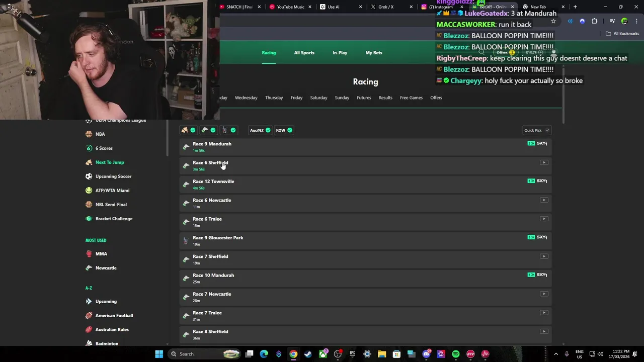Select the Sunday racing day
This screenshot has height=362, width=644.
click(x=342, y=98)
